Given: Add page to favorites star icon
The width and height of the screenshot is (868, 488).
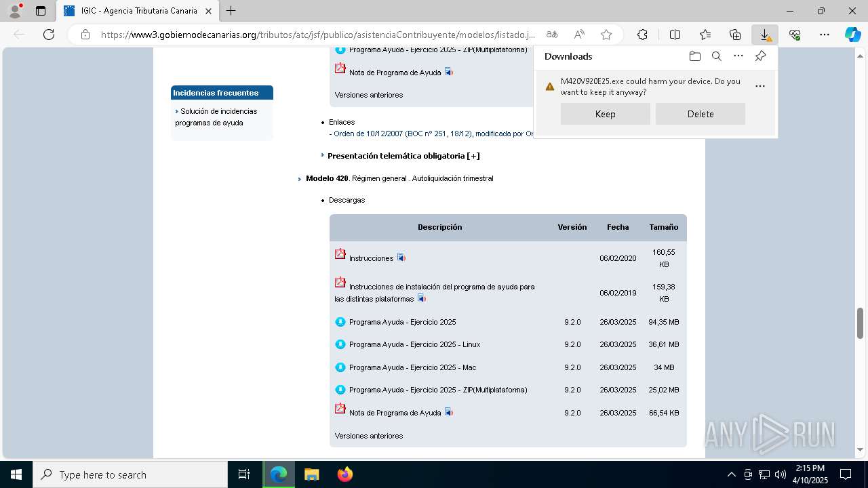Looking at the screenshot, I should tap(606, 35).
